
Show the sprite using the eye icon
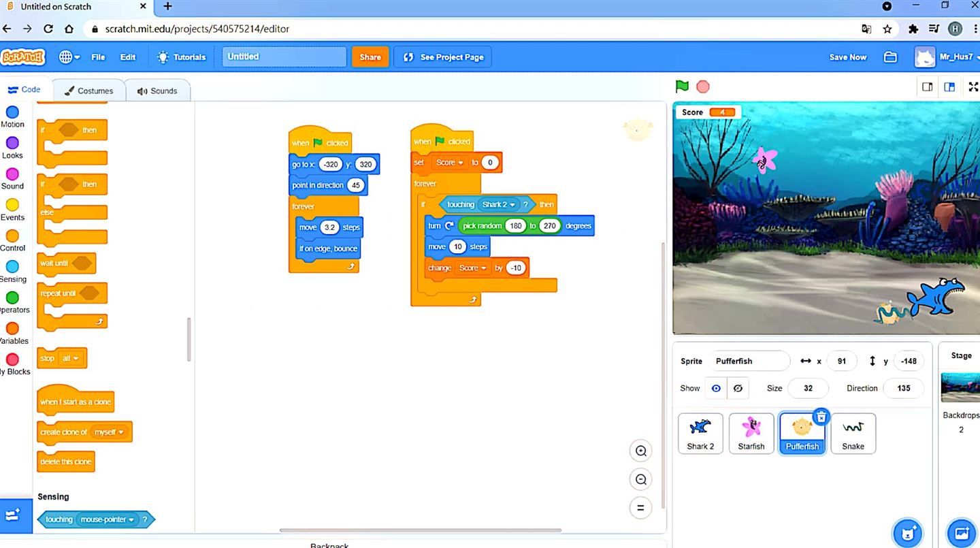point(716,388)
